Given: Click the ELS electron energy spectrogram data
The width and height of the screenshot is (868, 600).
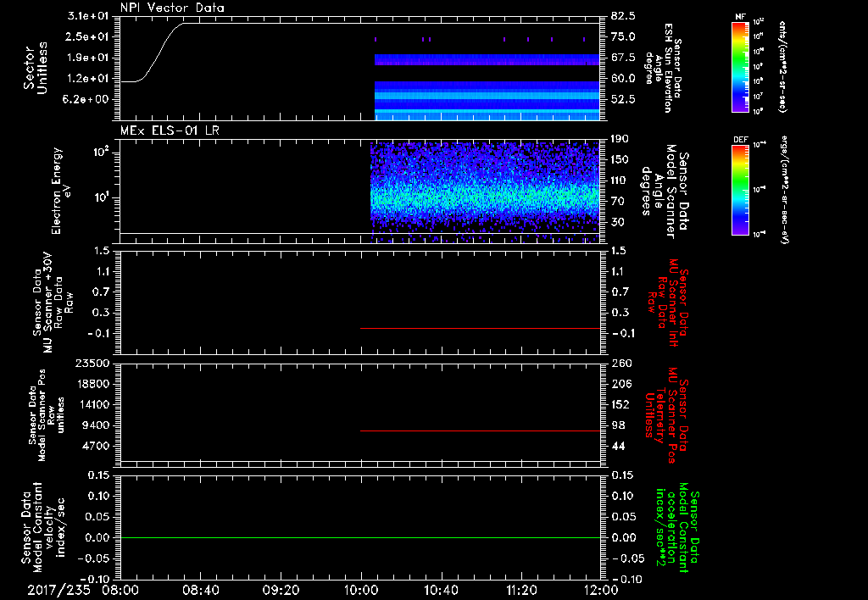Looking at the screenshot, I should point(484,191).
